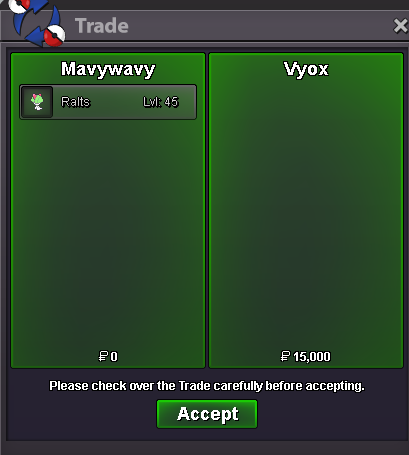
Task: Click the Trade window title text
Action: (102, 26)
